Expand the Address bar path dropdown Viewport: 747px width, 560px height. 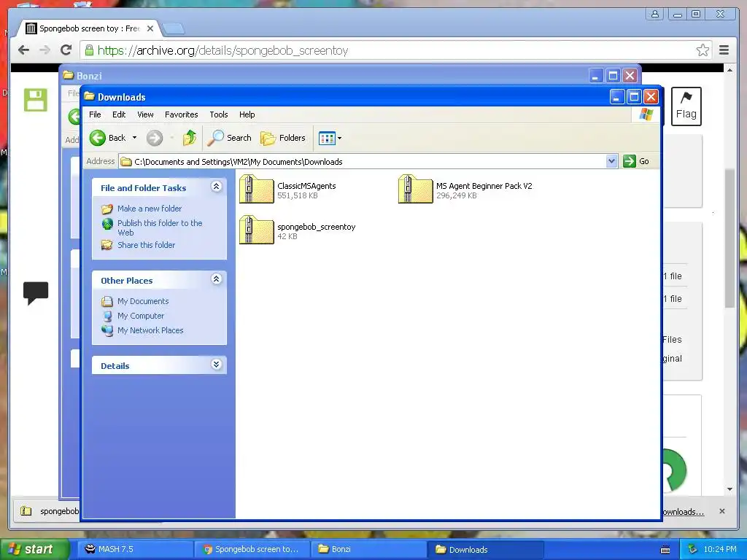[612, 161]
